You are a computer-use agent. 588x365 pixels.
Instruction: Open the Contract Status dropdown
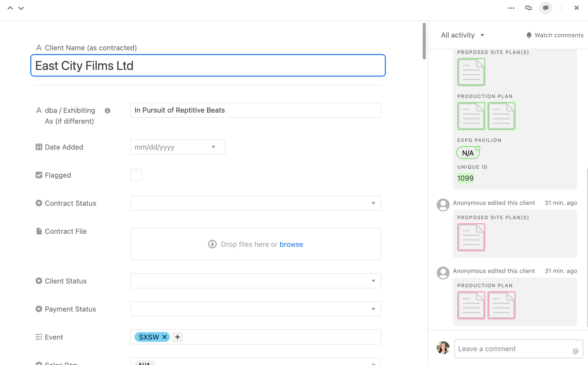tap(255, 203)
